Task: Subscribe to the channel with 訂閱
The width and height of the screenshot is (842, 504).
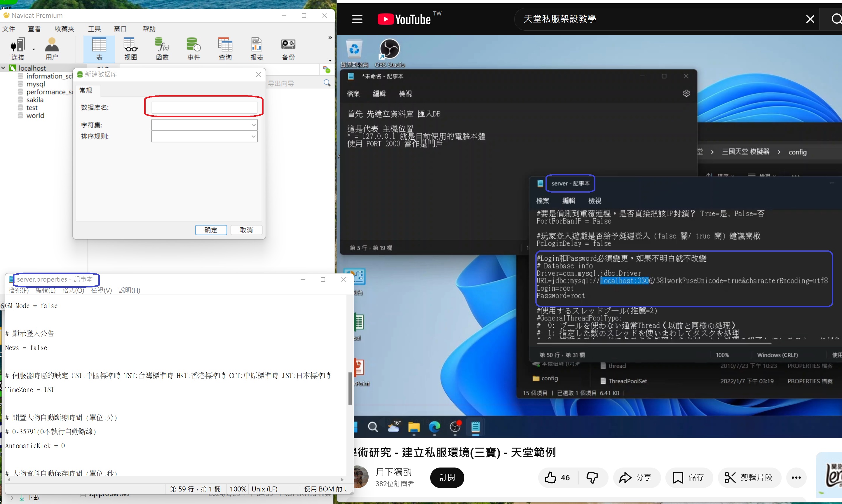Action: (447, 477)
